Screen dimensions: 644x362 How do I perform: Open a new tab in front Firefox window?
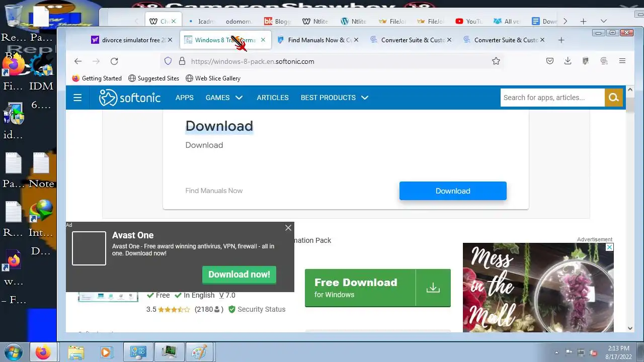(561, 40)
